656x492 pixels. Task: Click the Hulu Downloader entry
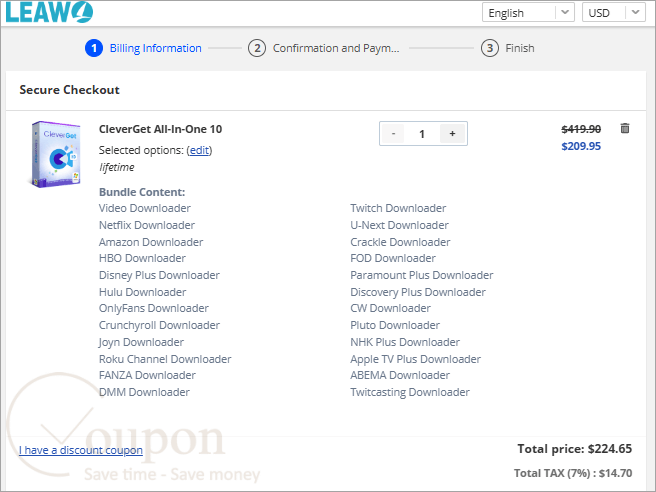click(143, 292)
